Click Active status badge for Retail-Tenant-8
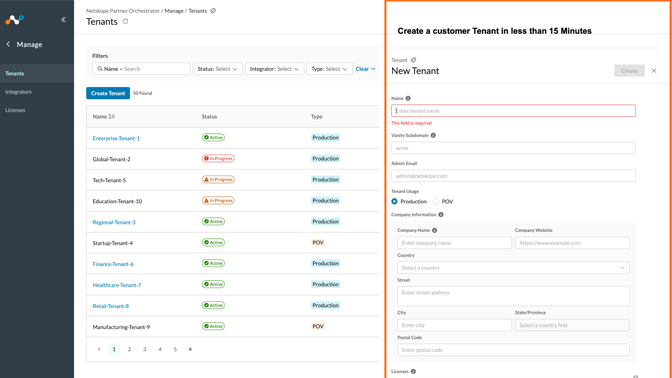Viewport: 672px width, 378px height. click(x=213, y=305)
